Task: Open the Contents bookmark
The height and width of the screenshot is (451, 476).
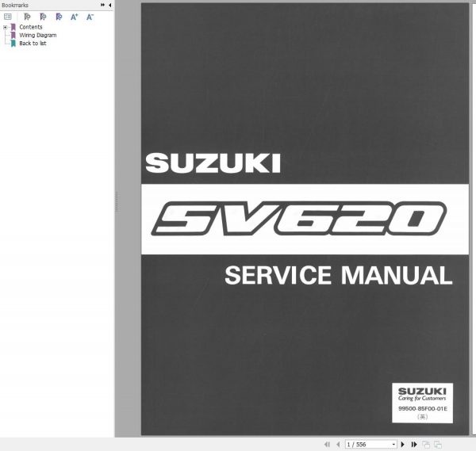Action: click(31, 27)
